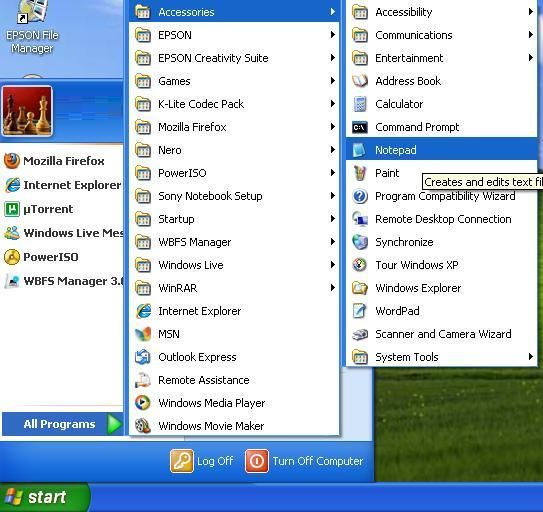Select the Calculator label text

[x=399, y=104]
